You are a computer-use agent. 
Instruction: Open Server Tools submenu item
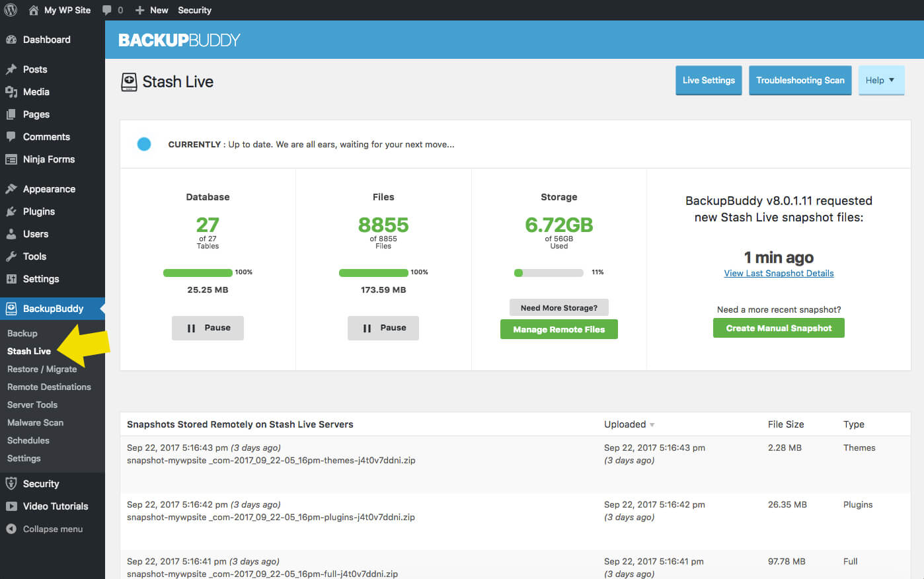pyautogui.click(x=32, y=405)
